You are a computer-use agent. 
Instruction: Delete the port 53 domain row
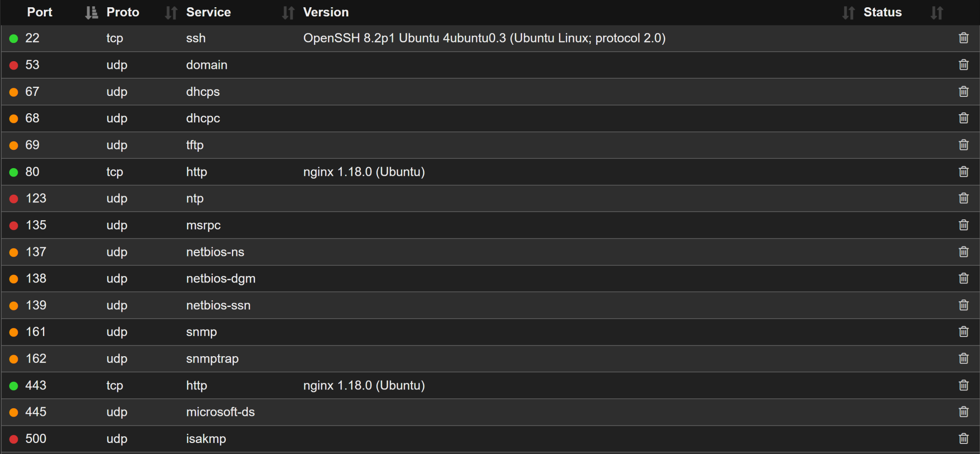click(963, 65)
